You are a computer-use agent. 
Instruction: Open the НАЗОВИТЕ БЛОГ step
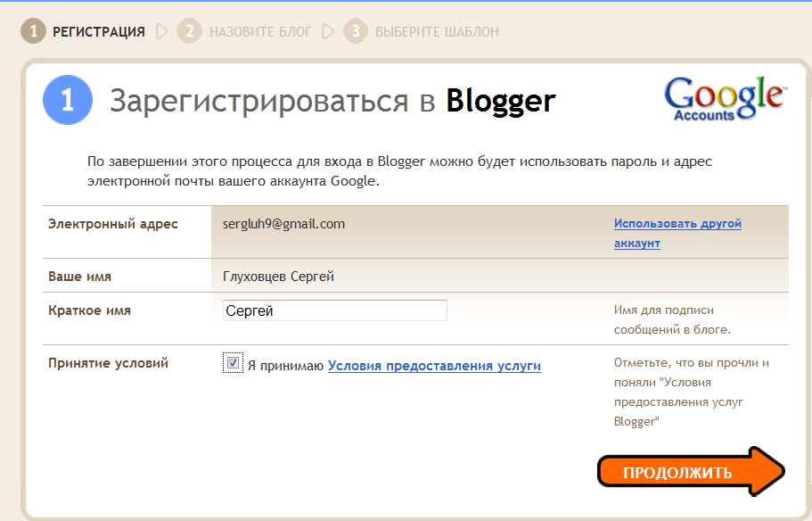coord(260,31)
